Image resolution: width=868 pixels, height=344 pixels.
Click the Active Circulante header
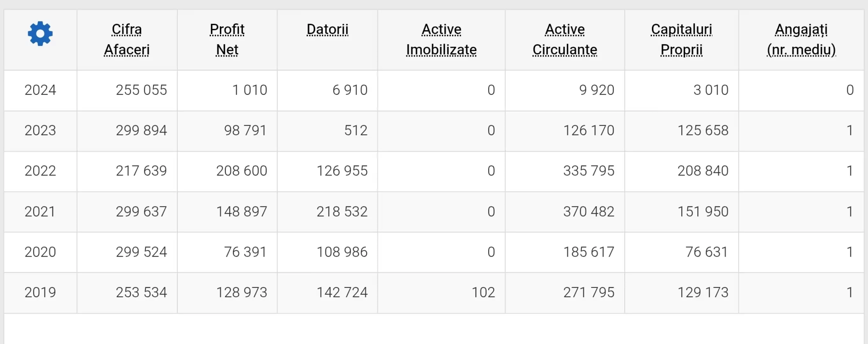tap(565, 39)
